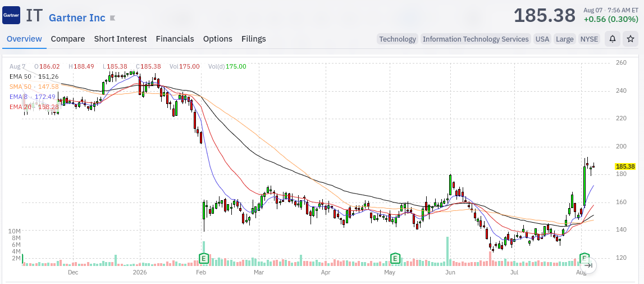Viewport: 644px width, 284px height.
Task: Add IT to favorites with star
Action: (x=631, y=39)
